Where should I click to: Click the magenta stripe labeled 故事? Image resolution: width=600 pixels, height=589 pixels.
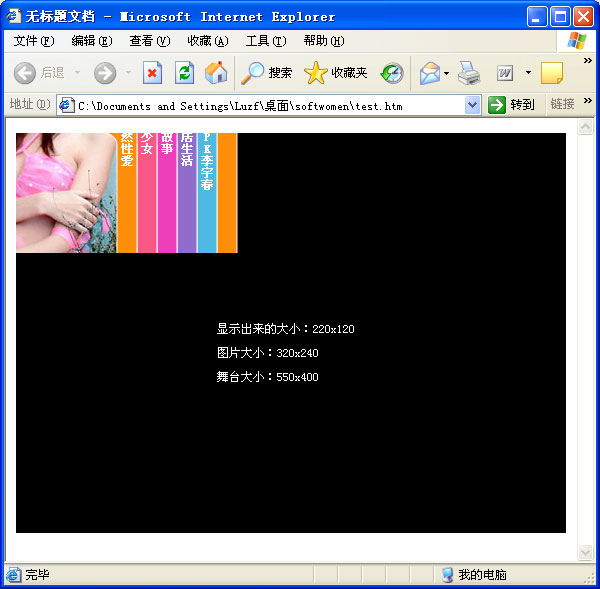(x=167, y=193)
